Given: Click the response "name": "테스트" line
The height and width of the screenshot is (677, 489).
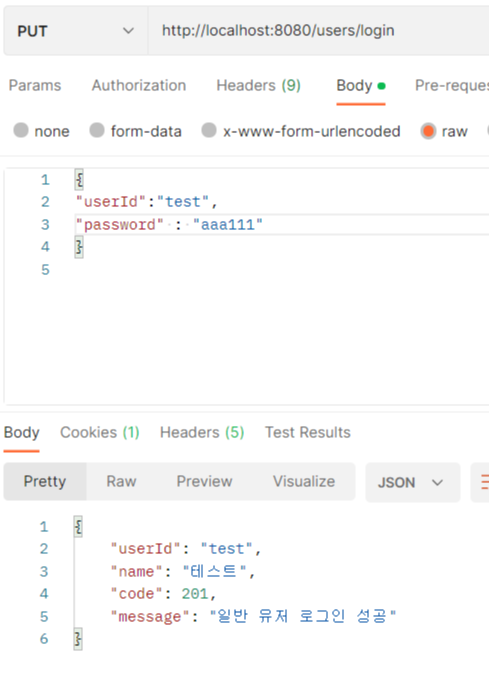Looking at the screenshot, I should (x=183, y=572).
